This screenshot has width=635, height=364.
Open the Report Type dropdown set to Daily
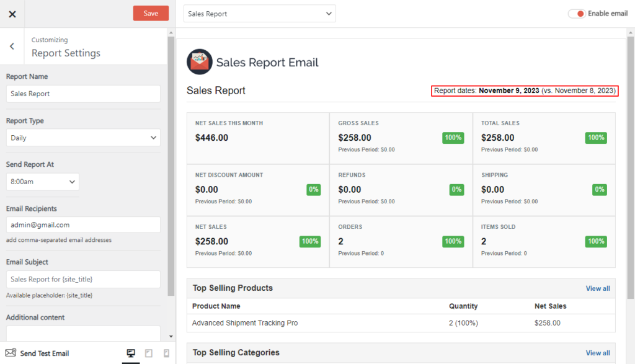[83, 138]
